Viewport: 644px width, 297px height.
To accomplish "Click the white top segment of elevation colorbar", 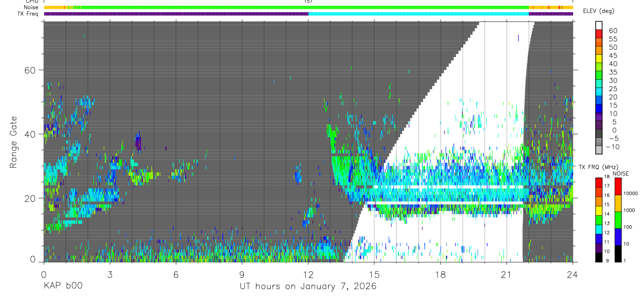I will (x=599, y=26).
